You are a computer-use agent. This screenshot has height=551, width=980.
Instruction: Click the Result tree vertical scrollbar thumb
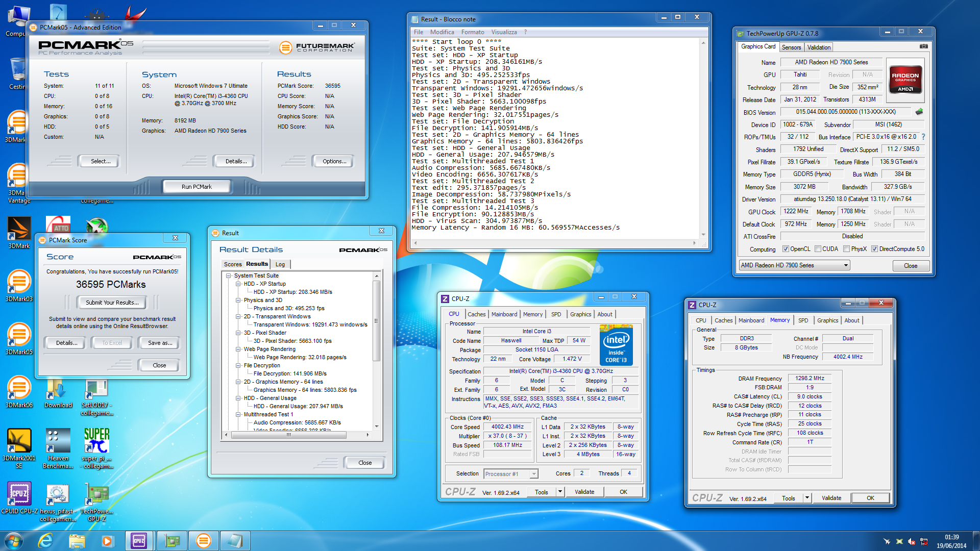[377, 320]
